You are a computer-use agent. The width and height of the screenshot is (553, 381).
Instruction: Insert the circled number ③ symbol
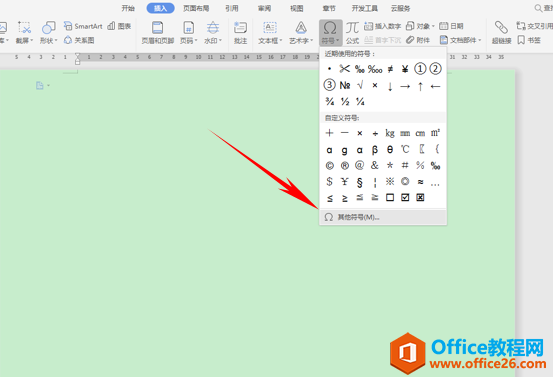point(329,85)
